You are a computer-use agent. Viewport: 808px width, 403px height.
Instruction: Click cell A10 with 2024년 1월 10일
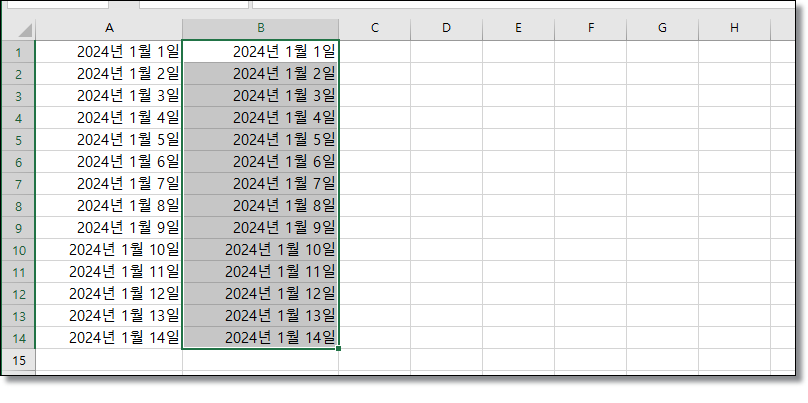coord(109,250)
